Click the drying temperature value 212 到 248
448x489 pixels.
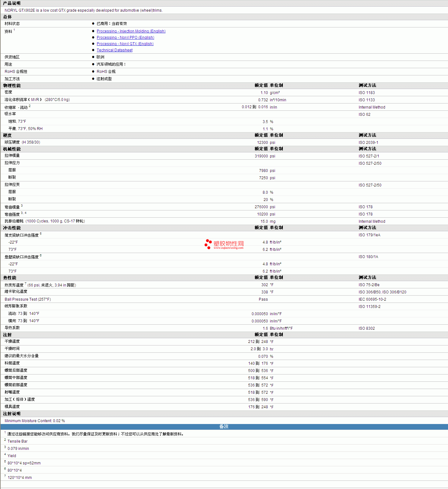pos(258,342)
